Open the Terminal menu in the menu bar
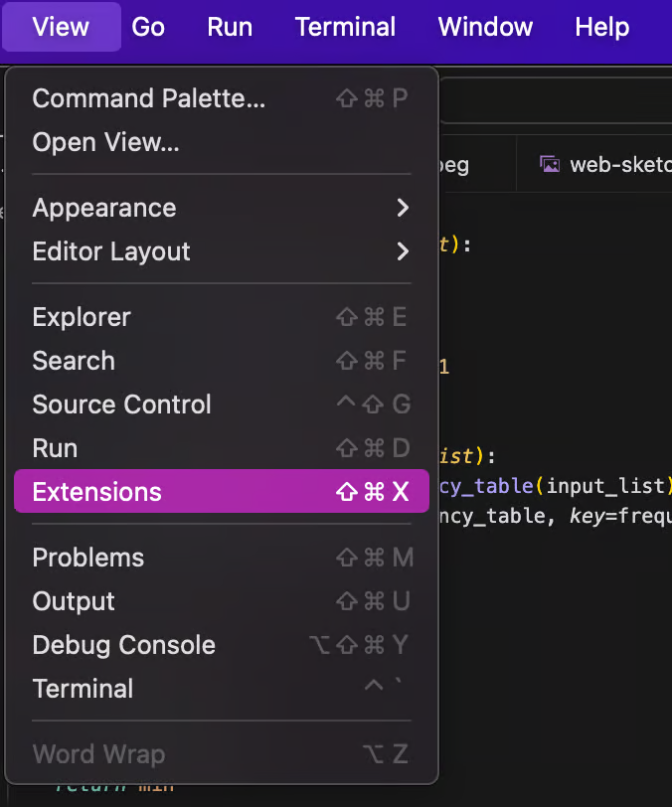 click(345, 27)
